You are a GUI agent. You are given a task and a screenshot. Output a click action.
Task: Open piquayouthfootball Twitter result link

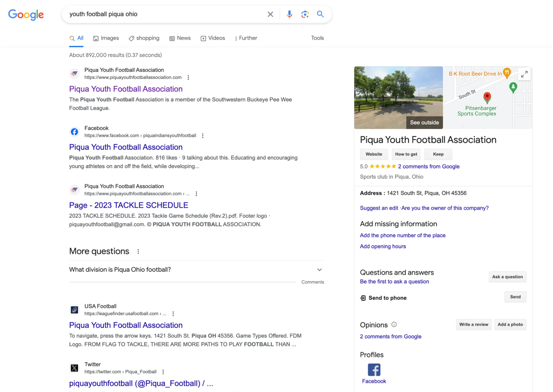click(141, 383)
